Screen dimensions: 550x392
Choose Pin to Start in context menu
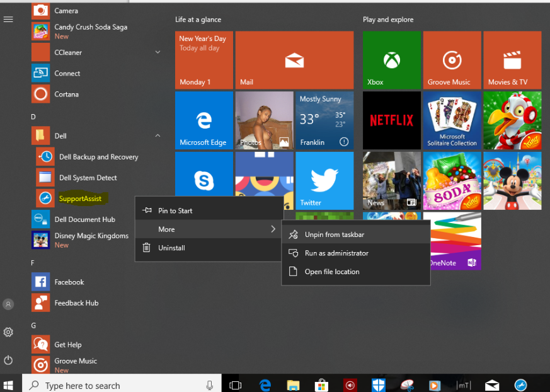[209, 210]
